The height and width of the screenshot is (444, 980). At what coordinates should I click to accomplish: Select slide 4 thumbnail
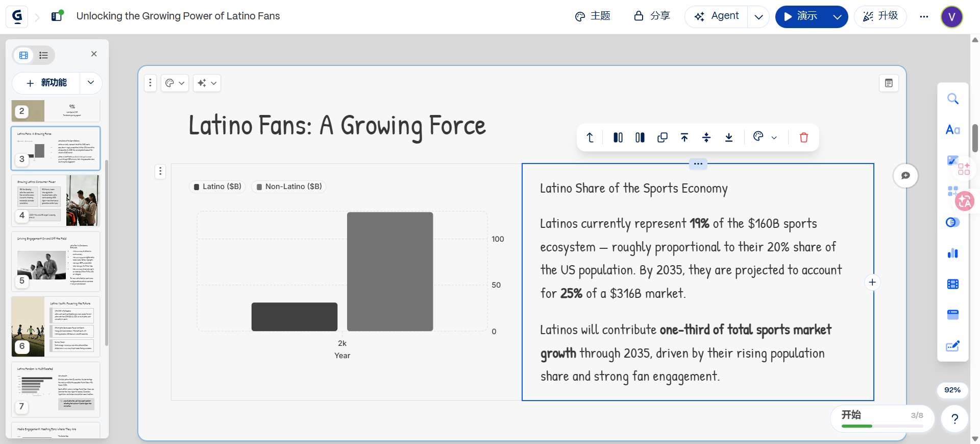pos(56,201)
